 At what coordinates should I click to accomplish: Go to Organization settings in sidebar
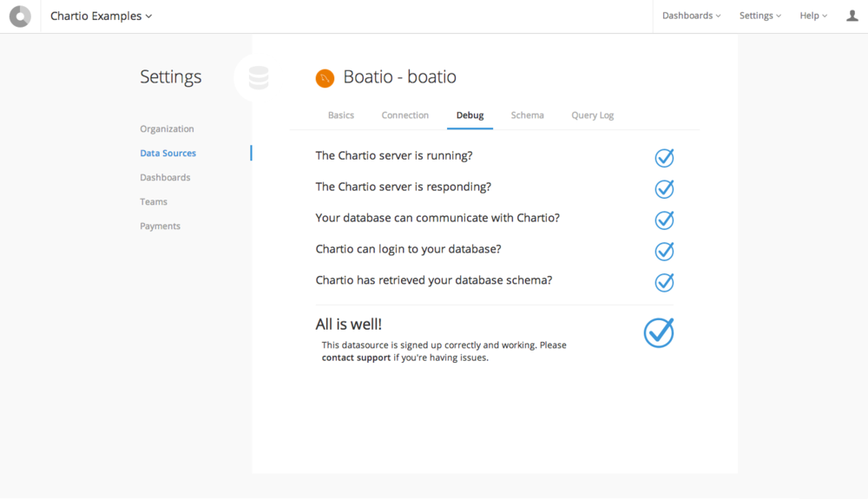tap(168, 129)
